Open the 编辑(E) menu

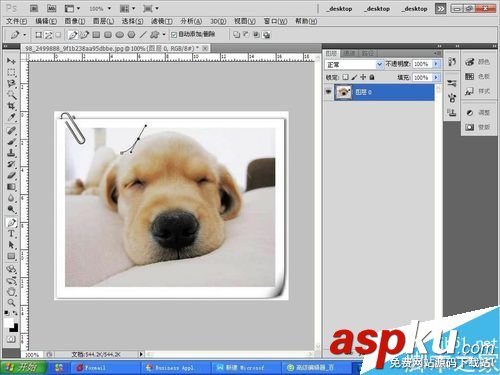[x=46, y=21]
